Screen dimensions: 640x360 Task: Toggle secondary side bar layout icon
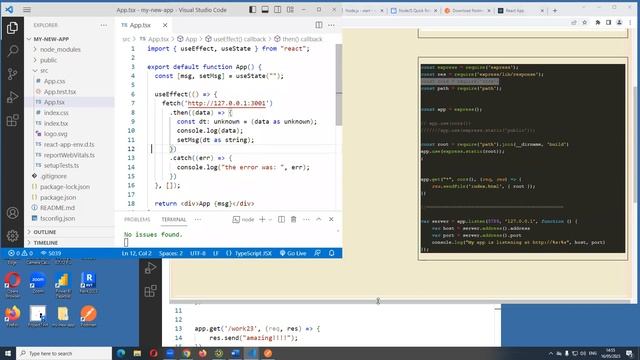click(x=278, y=9)
